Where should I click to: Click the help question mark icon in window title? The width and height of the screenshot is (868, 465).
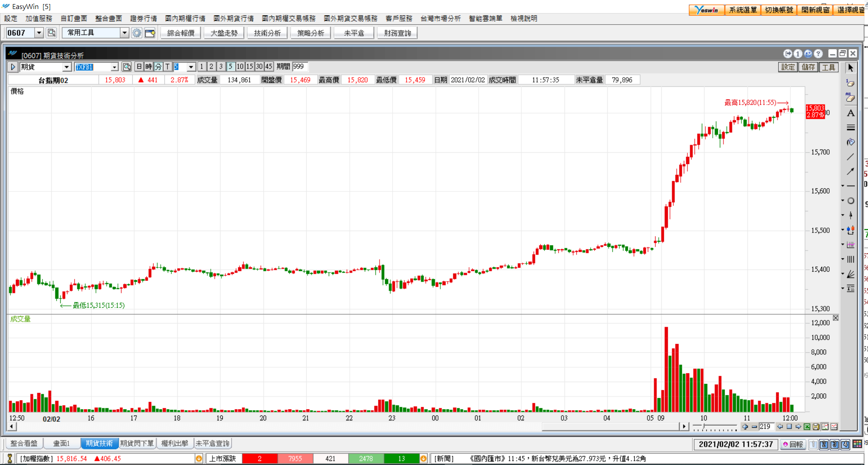(818, 54)
